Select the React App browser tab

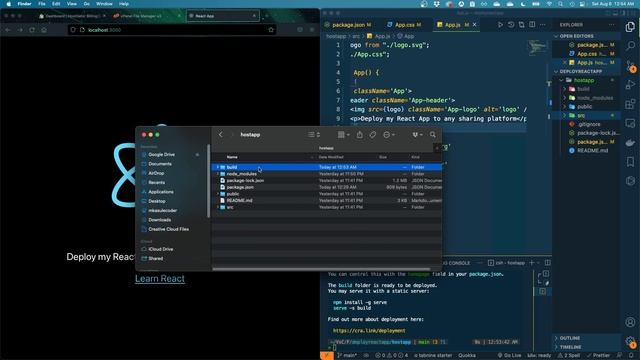tap(222, 16)
